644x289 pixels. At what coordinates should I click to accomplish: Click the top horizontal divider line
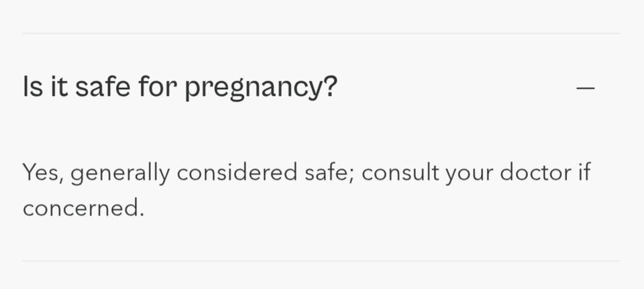pos(321,33)
